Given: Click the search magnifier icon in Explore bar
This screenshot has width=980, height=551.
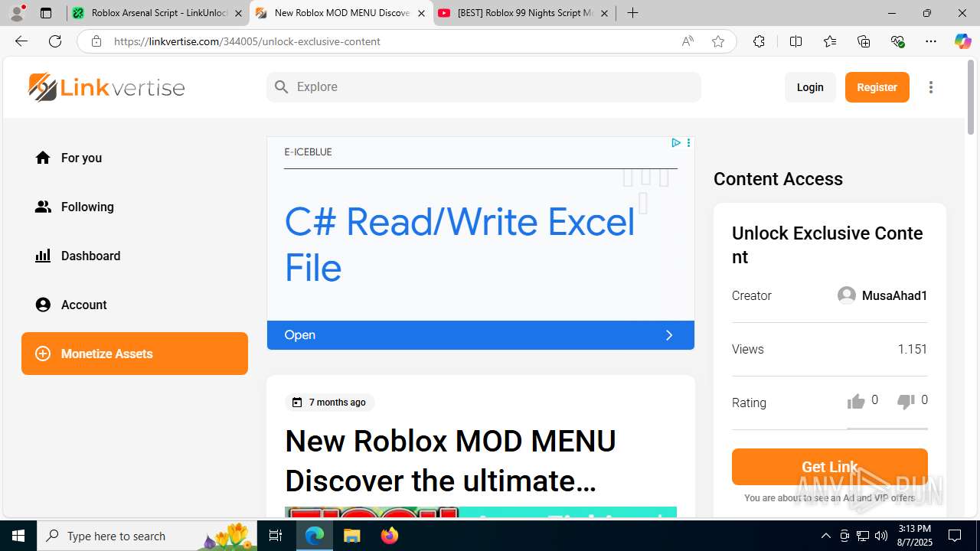Looking at the screenshot, I should (282, 87).
